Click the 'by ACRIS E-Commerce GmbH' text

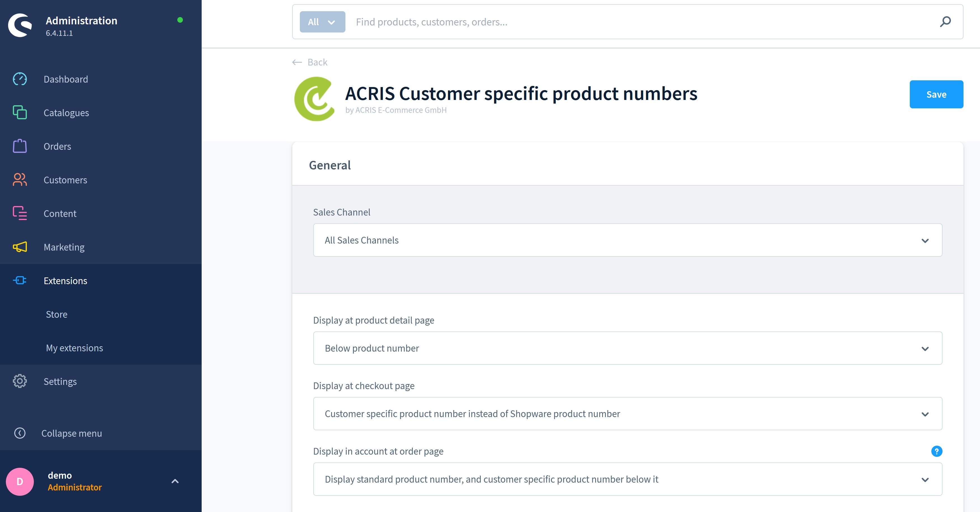(x=396, y=110)
